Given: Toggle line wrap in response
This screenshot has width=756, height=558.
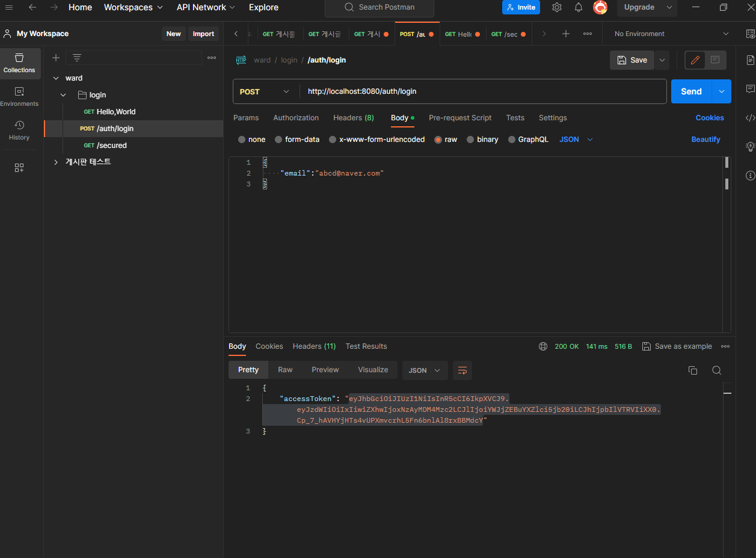Looking at the screenshot, I should 463,370.
